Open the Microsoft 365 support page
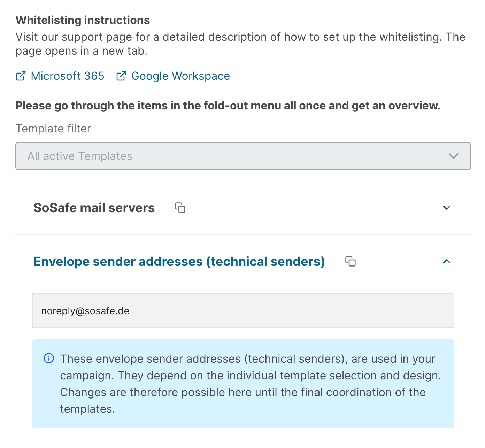 point(67,76)
